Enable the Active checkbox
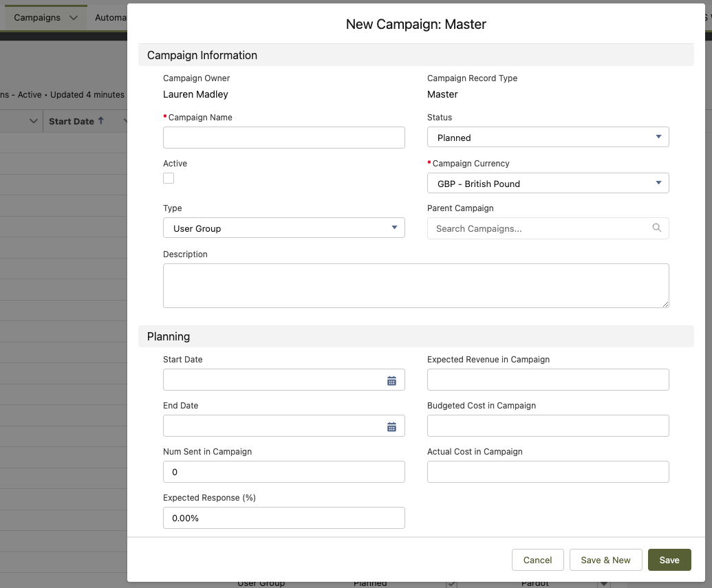Viewport: 712px width, 588px height. coord(169,177)
